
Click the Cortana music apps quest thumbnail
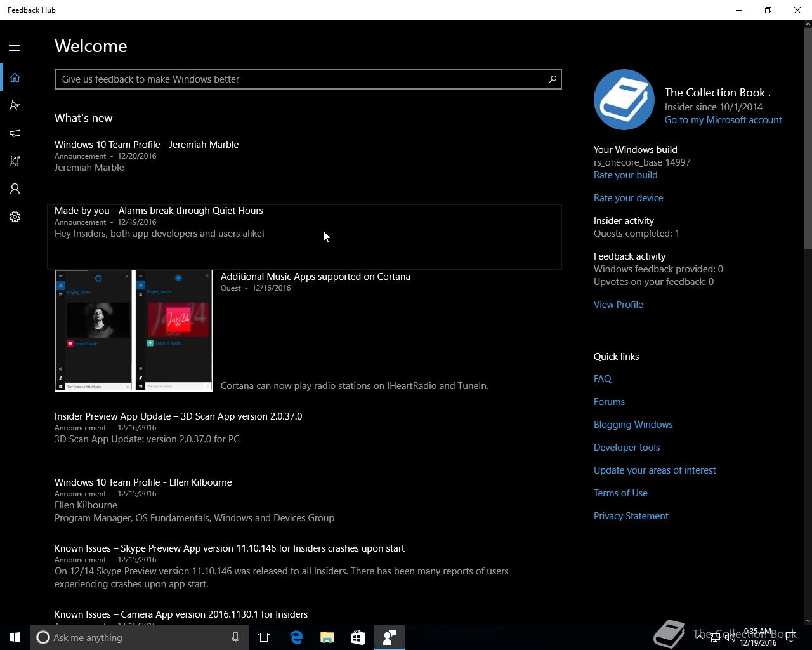[x=134, y=331]
